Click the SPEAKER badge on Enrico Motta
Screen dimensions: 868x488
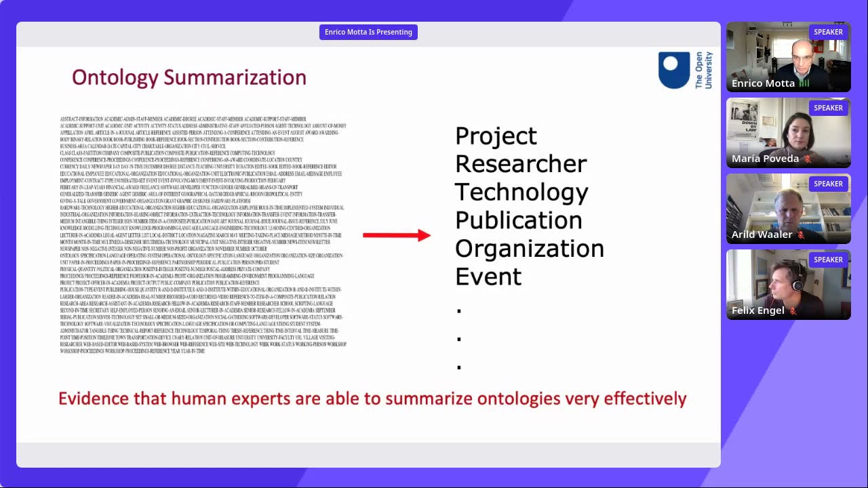tap(828, 32)
